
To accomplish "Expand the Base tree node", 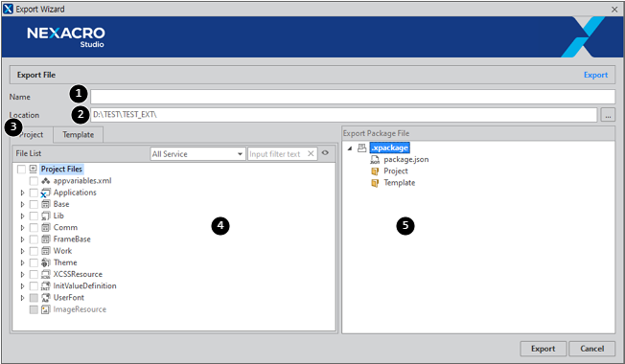I will click(22, 204).
